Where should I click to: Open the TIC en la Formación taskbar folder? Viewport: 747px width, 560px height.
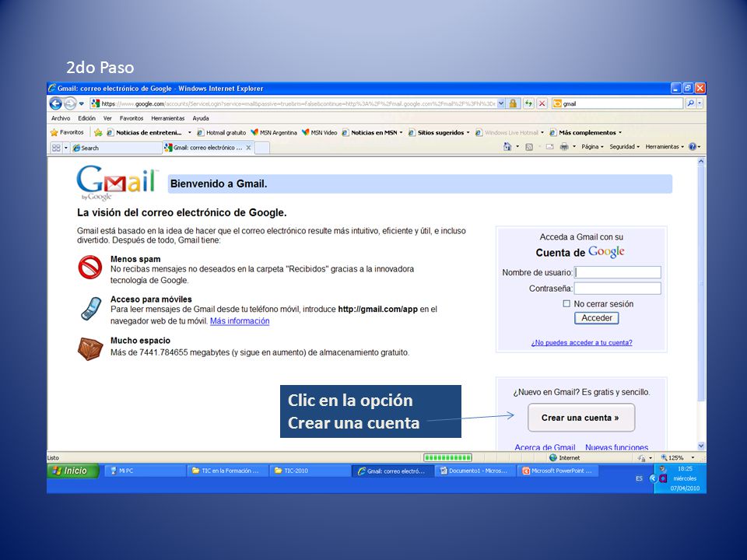[x=226, y=471]
